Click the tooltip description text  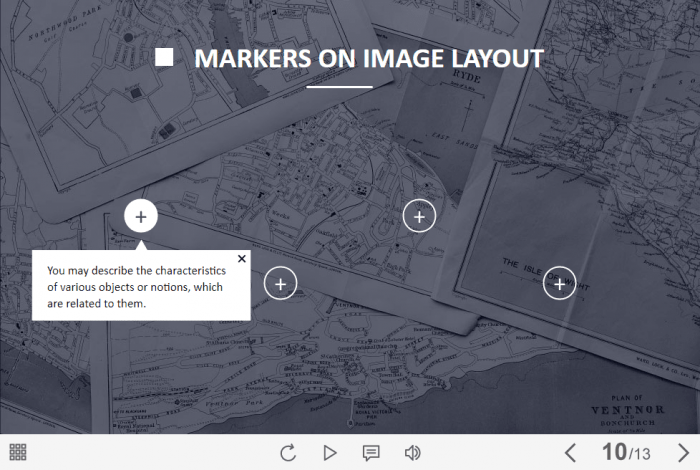tap(135, 287)
